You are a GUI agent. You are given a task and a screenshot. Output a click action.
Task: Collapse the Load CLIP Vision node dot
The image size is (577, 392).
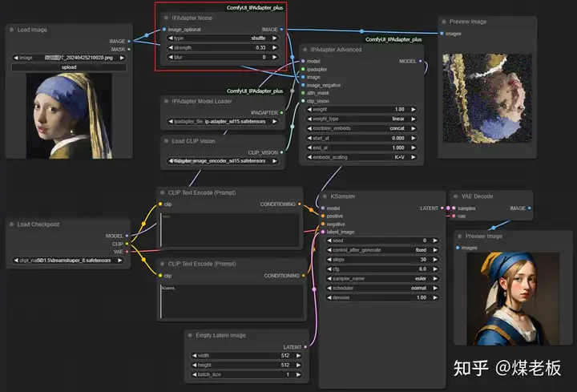tap(166, 140)
